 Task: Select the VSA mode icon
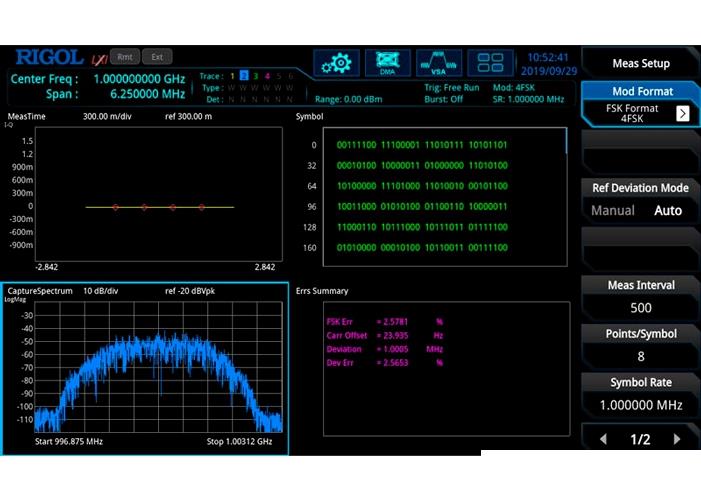438,63
